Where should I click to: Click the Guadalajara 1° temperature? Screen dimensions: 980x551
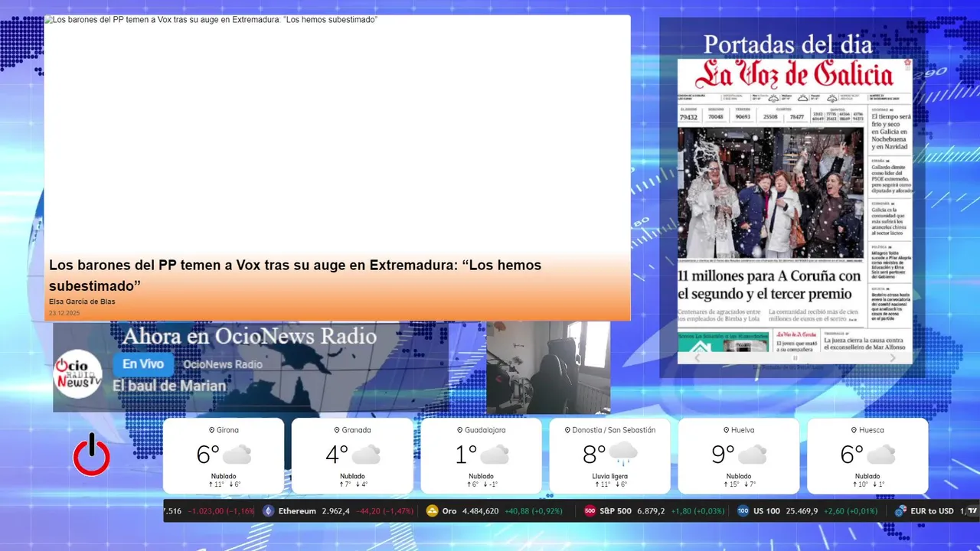pos(466,455)
